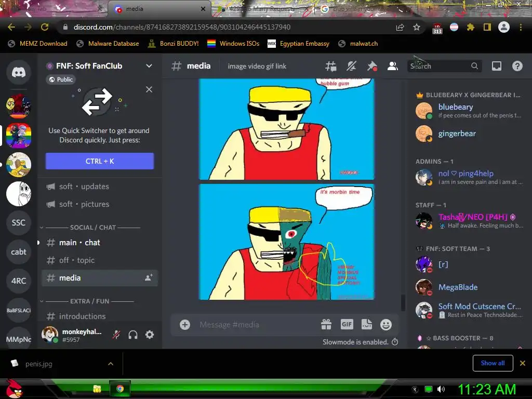Open MEMZ Download bookmark
The image size is (532, 399).
click(x=37, y=44)
